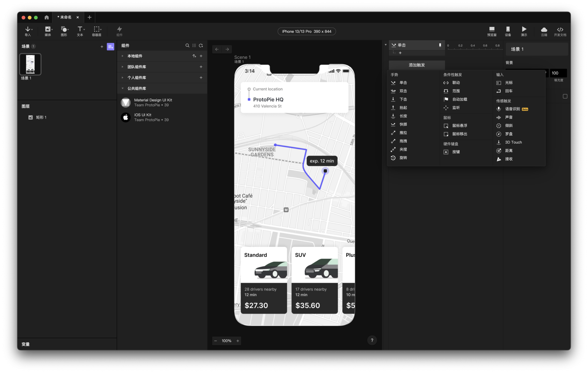The height and width of the screenshot is (373, 588).
Task: Add a new scene with plus icon
Action: 102,47
